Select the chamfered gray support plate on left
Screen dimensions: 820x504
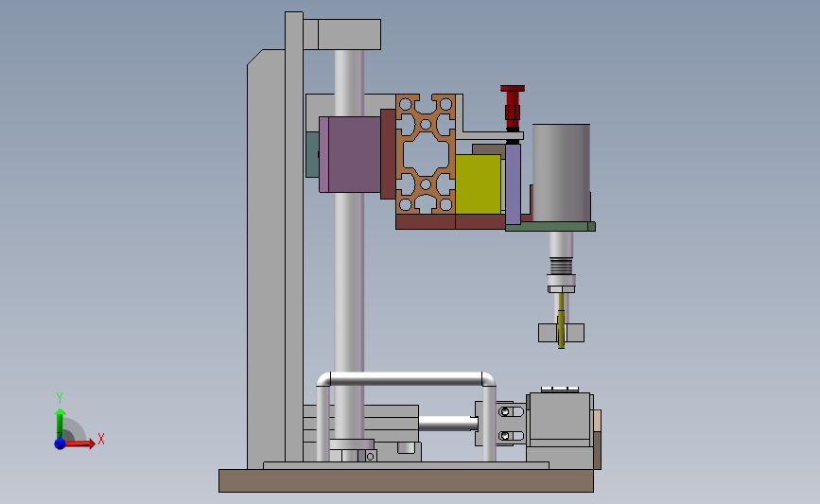coord(266,259)
